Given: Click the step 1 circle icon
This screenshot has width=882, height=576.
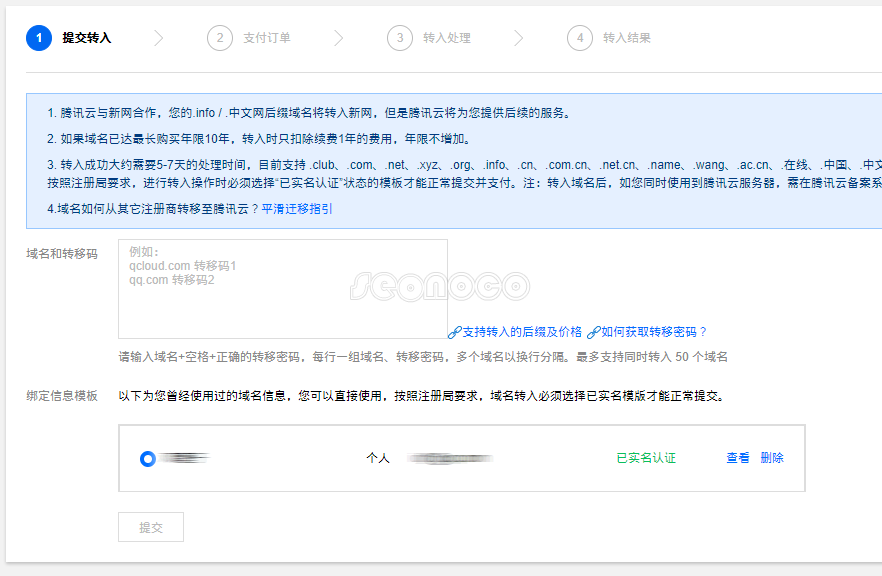Looking at the screenshot, I should coord(39,38).
